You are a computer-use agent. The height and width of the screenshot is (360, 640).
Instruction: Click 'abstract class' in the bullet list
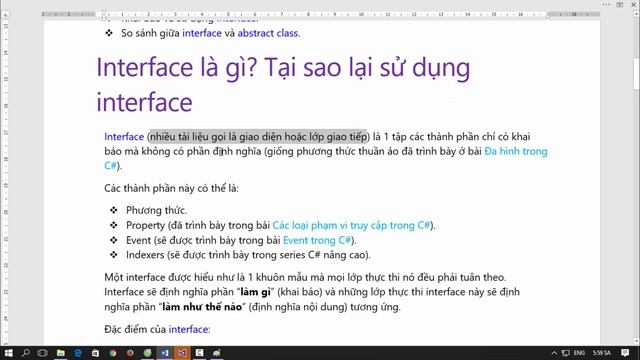click(268, 33)
